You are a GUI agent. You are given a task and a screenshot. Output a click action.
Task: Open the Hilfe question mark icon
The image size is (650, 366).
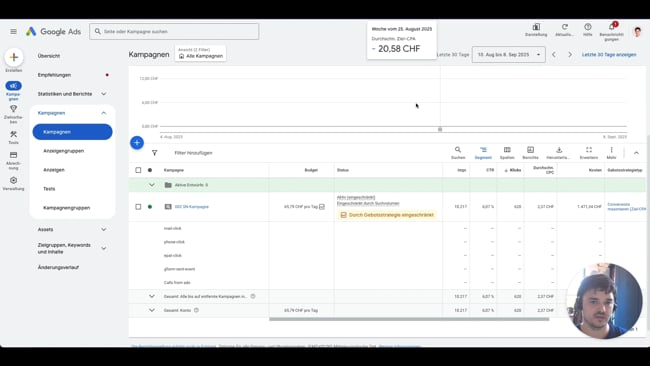pos(588,27)
